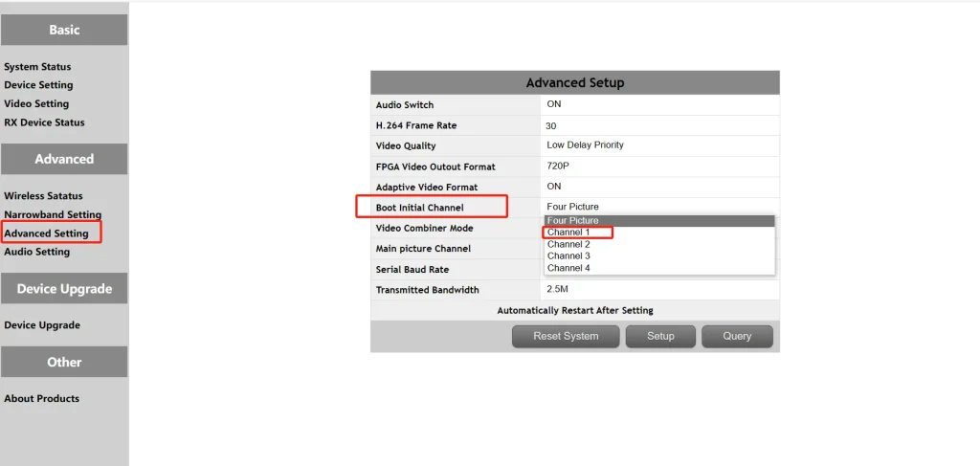
Task: Open Video Setting in sidebar
Action: point(36,103)
